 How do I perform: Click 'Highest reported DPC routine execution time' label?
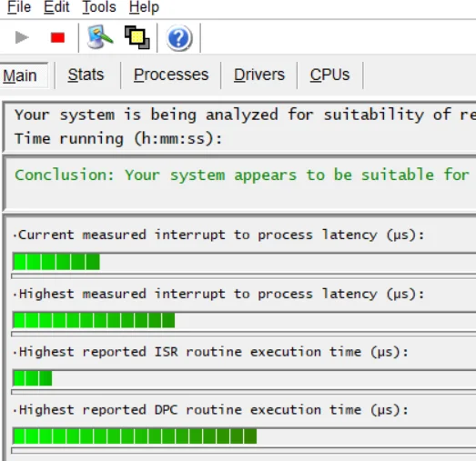210,410
